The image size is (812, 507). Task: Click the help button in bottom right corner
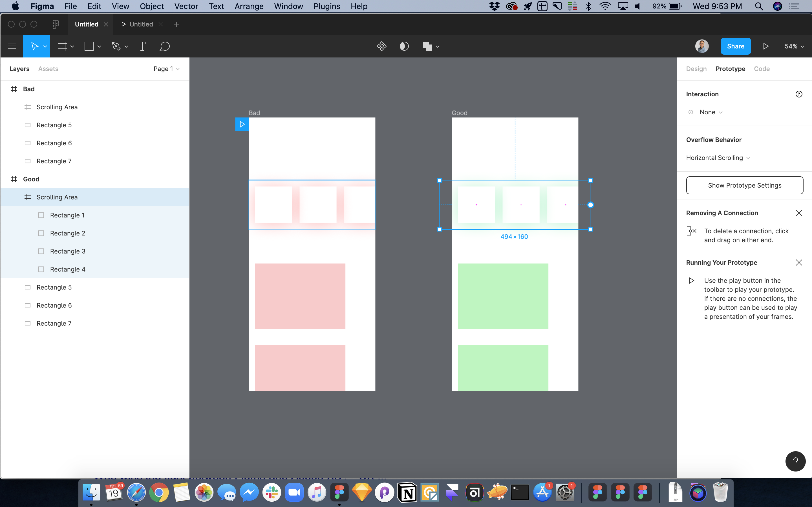796,461
